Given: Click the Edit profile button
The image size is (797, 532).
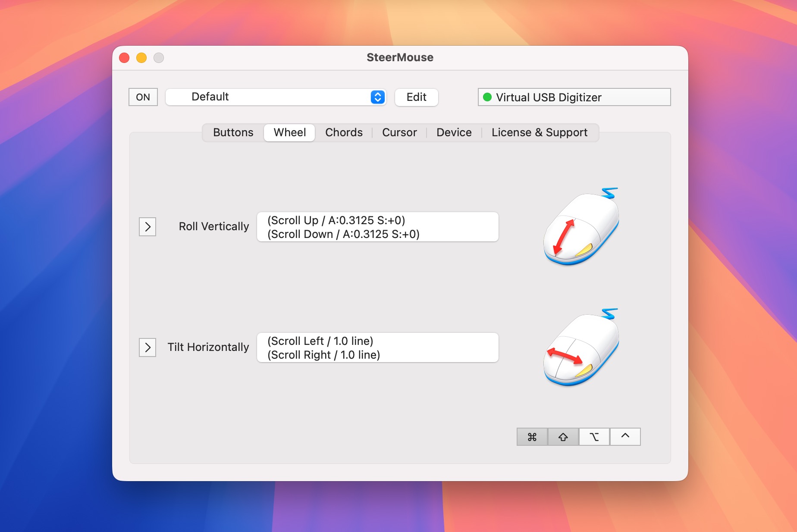Looking at the screenshot, I should [417, 97].
